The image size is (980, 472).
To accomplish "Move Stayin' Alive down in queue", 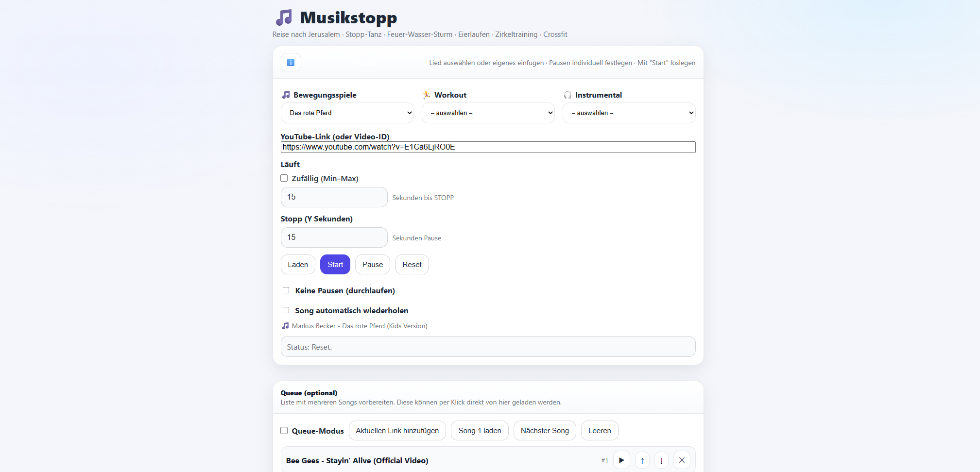I will pyautogui.click(x=661, y=460).
